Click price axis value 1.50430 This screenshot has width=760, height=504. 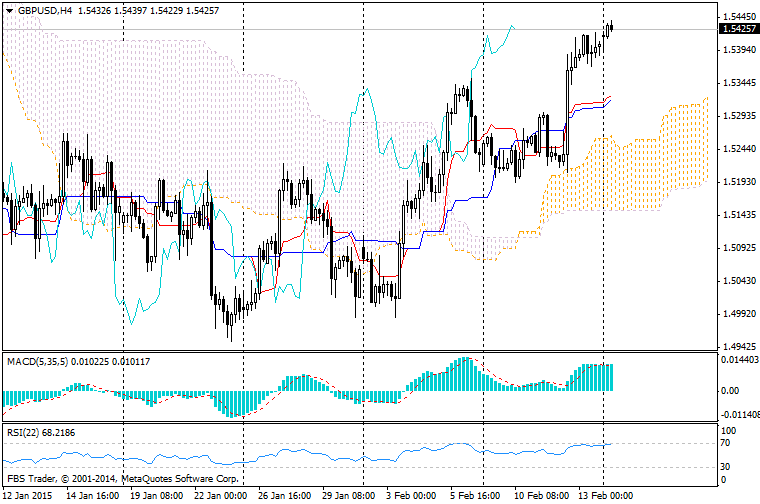pyautogui.click(x=739, y=281)
